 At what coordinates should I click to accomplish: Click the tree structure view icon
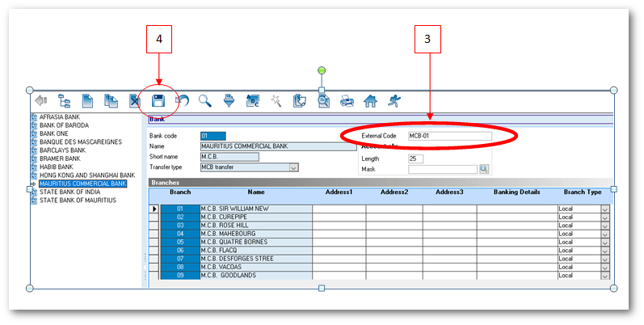[64, 101]
